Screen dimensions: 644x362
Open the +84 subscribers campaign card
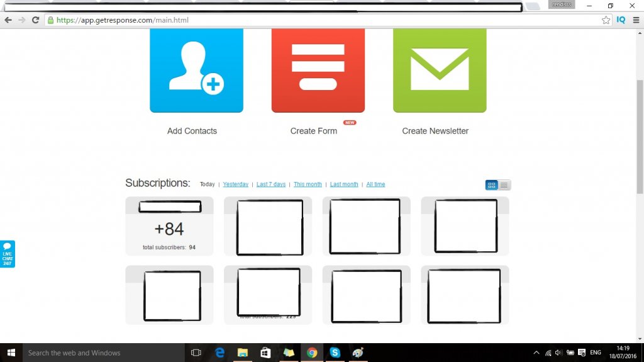pyautogui.click(x=169, y=226)
